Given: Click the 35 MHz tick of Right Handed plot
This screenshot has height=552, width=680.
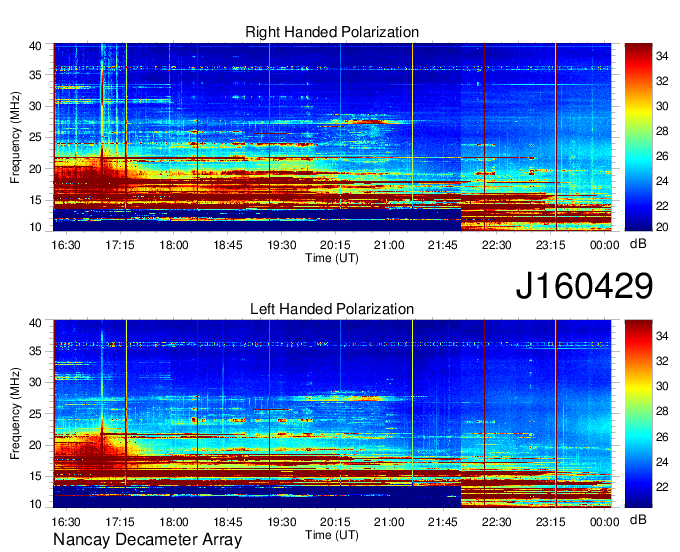Looking at the screenshot, I should pyautogui.click(x=35, y=75).
